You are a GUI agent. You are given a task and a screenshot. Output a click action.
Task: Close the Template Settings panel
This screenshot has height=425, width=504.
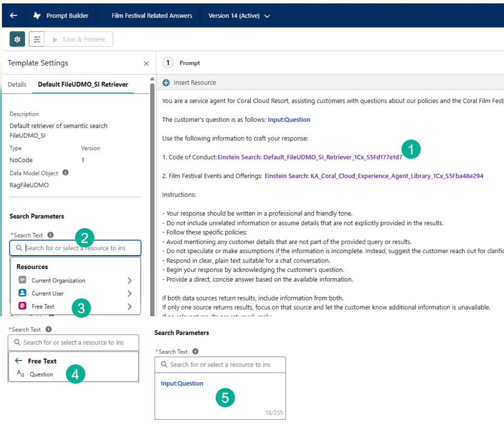pos(146,64)
